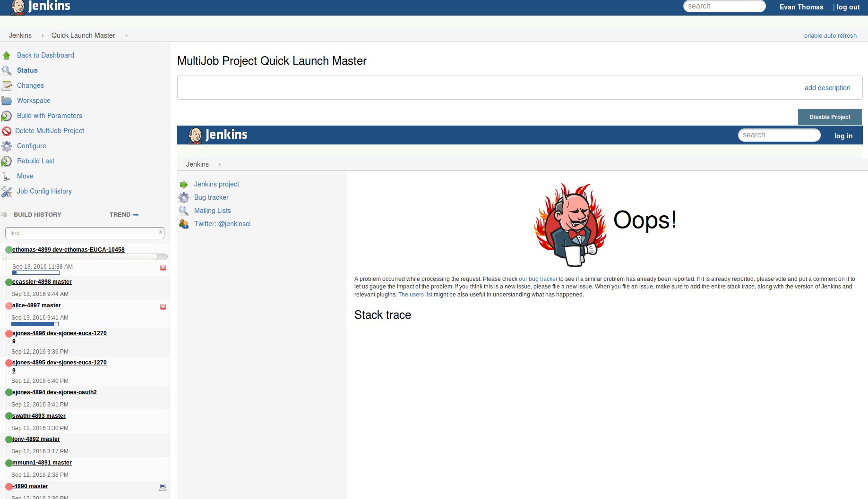Click the build history horizontal scrollbar
The image size is (868, 499).
click(85, 257)
